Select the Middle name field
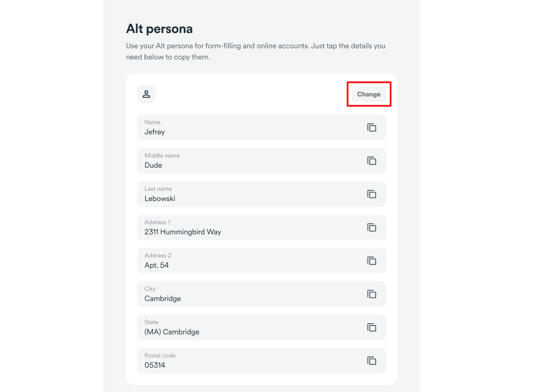544x392 pixels. click(x=262, y=161)
